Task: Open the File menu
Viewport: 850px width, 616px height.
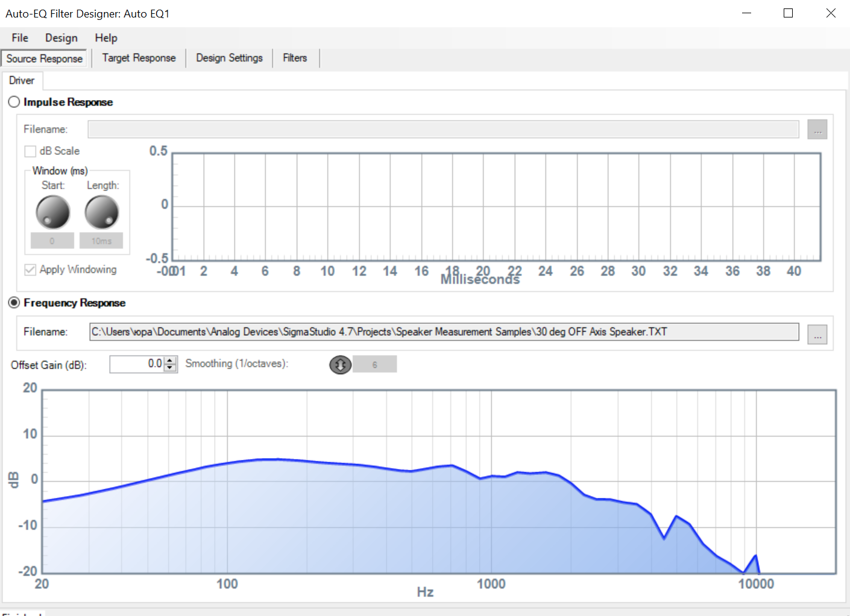Action: pyautogui.click(x=20, y=38)
